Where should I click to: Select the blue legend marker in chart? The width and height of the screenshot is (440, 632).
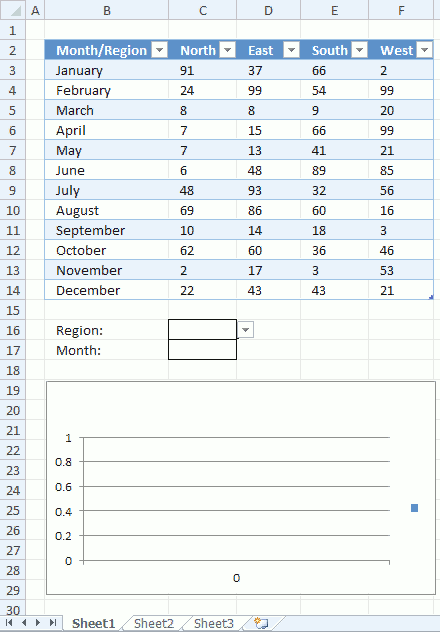(414, 508)
